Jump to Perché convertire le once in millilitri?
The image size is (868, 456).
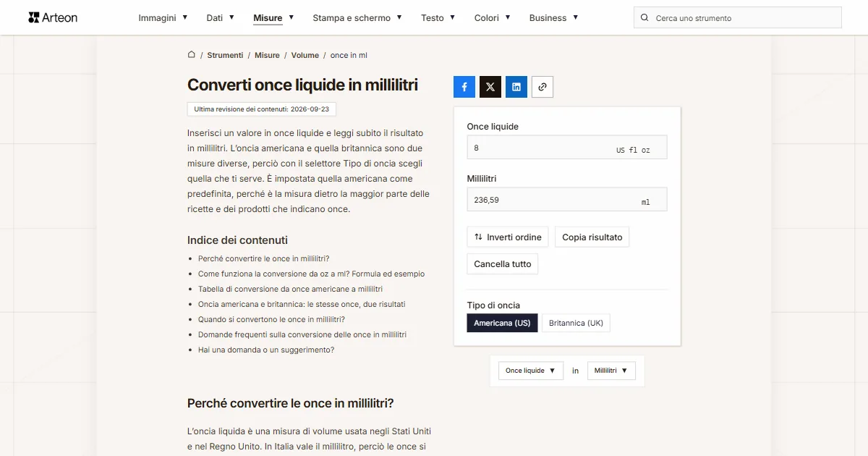(263, 258)
